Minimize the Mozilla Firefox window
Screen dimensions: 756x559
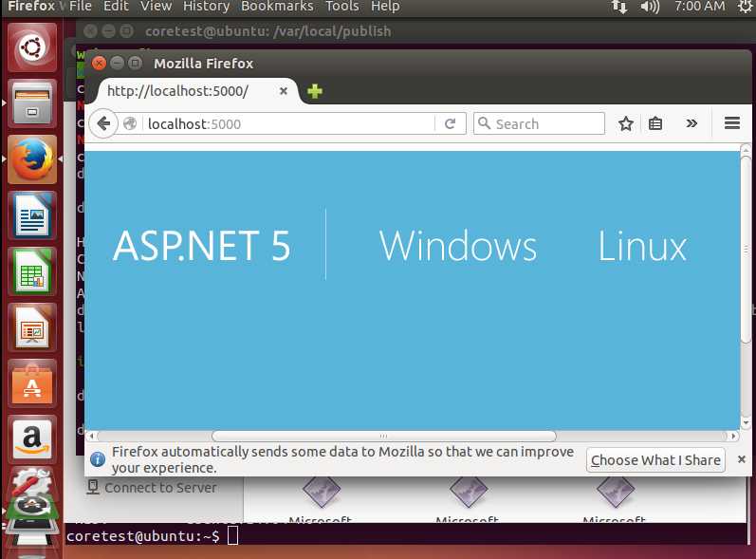tap(118, 64)
